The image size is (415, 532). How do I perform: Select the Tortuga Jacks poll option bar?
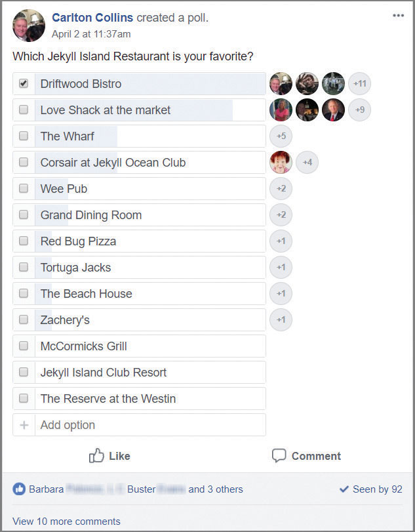click(149, 267)
